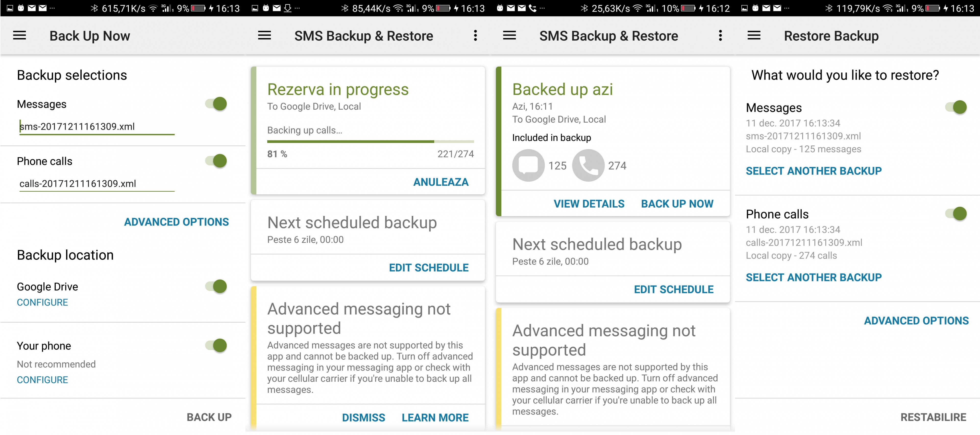Disable Google Drive backup location switch

pyautogui.click(x=216, y=286)
